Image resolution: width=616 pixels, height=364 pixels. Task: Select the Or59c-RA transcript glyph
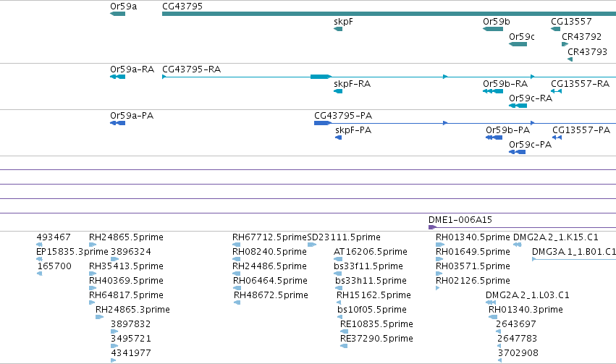click(518, 106)
